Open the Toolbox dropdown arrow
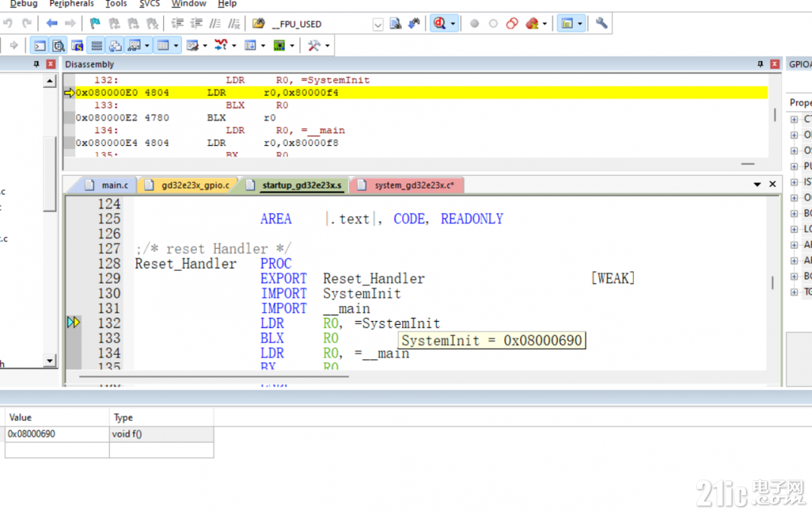812x512 pixels. 327,46
